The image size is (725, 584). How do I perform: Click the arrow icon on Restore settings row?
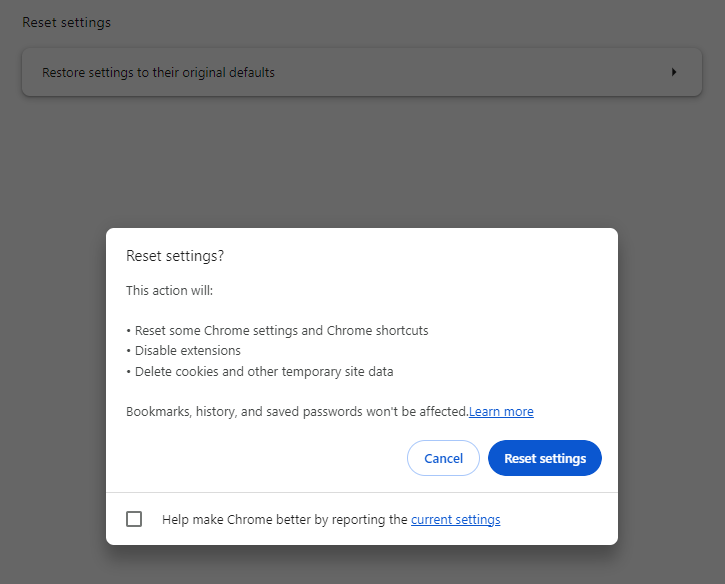pos(674,72)
